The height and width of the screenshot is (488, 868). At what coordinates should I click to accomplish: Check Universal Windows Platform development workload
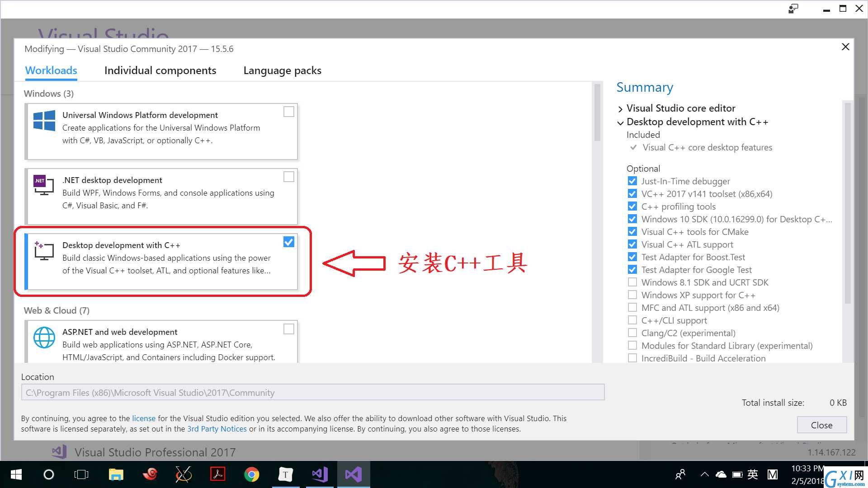(288, 112)
